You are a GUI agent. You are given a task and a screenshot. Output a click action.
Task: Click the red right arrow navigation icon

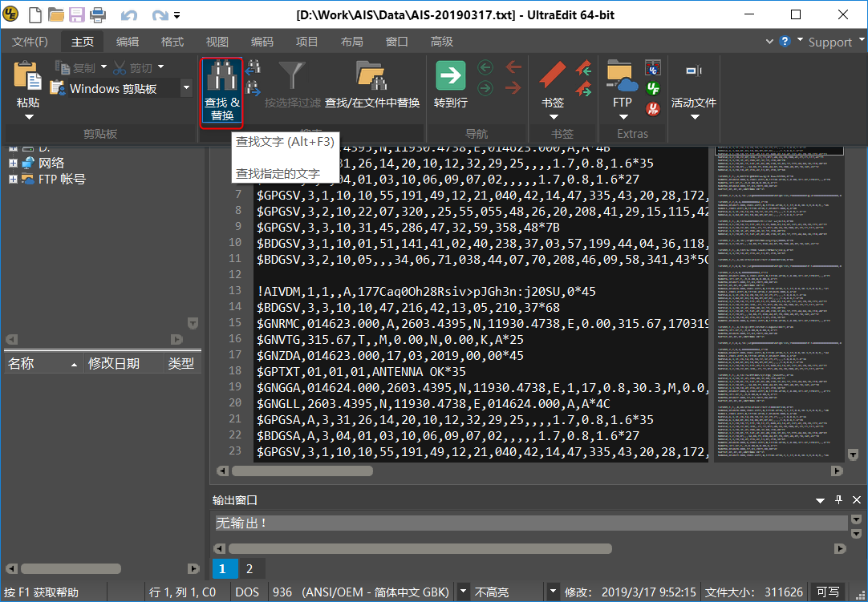(513, 87)
